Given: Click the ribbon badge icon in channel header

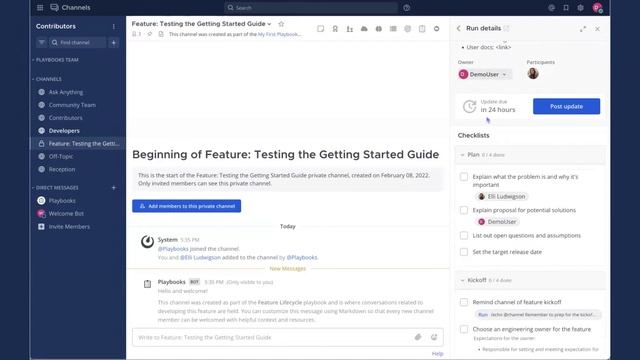Looking at the screenshot, I should [335, 29].
